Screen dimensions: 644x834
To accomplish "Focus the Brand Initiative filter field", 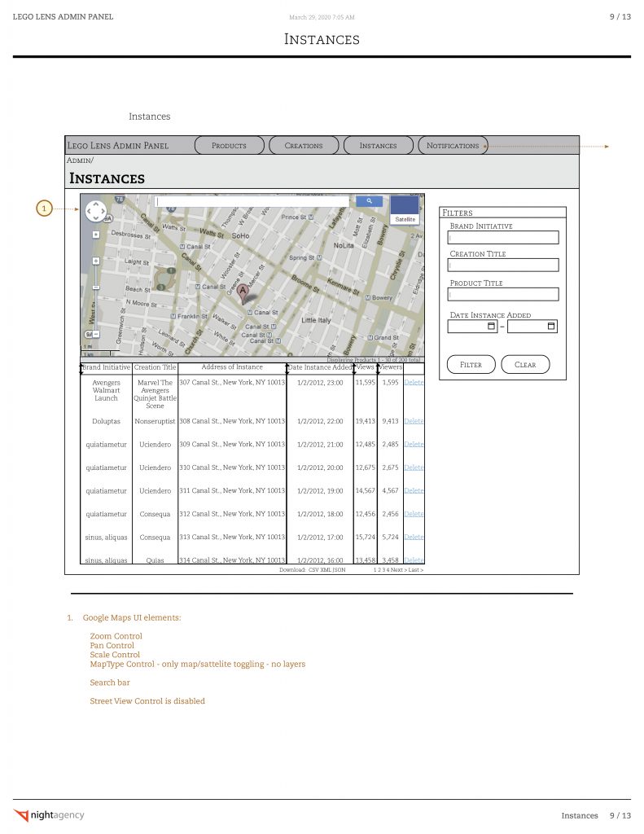I will (503, 237).
